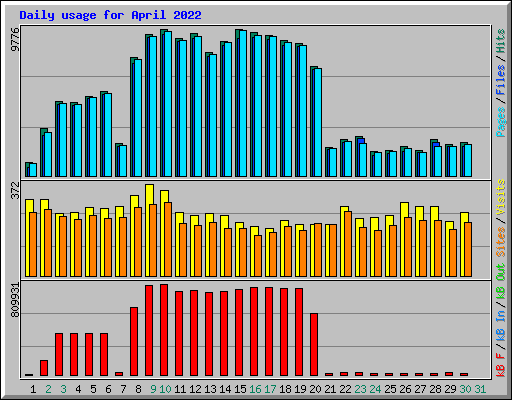
Task: Select the orange sites bar for day 9
Action: tap(153, 240)
